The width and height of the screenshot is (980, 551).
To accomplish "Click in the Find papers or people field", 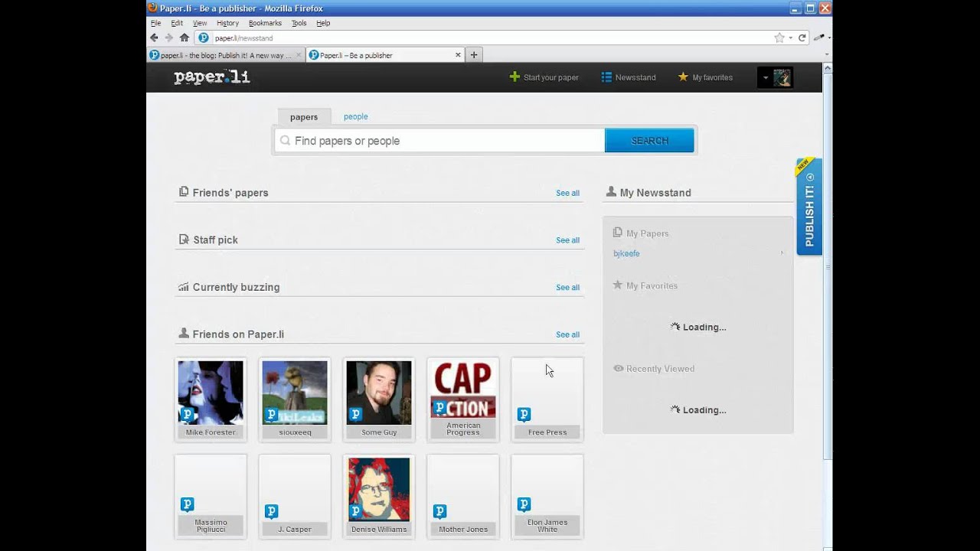I will [x=439, y=141].
